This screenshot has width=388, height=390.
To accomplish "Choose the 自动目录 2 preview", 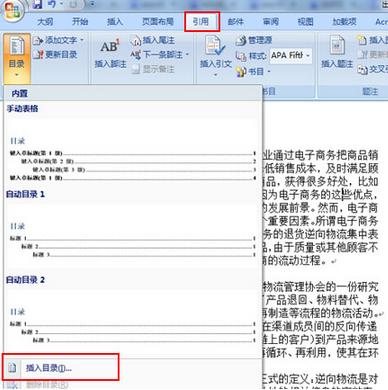I will pos(133,321).
